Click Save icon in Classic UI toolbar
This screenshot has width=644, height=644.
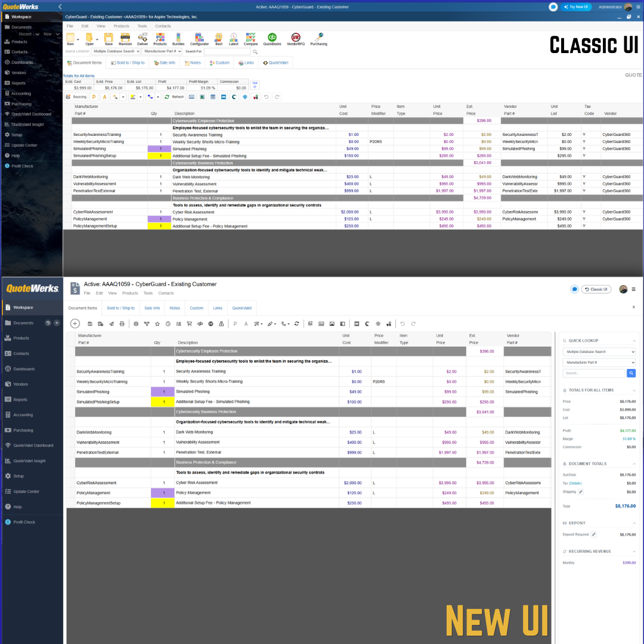pos(109,39)
